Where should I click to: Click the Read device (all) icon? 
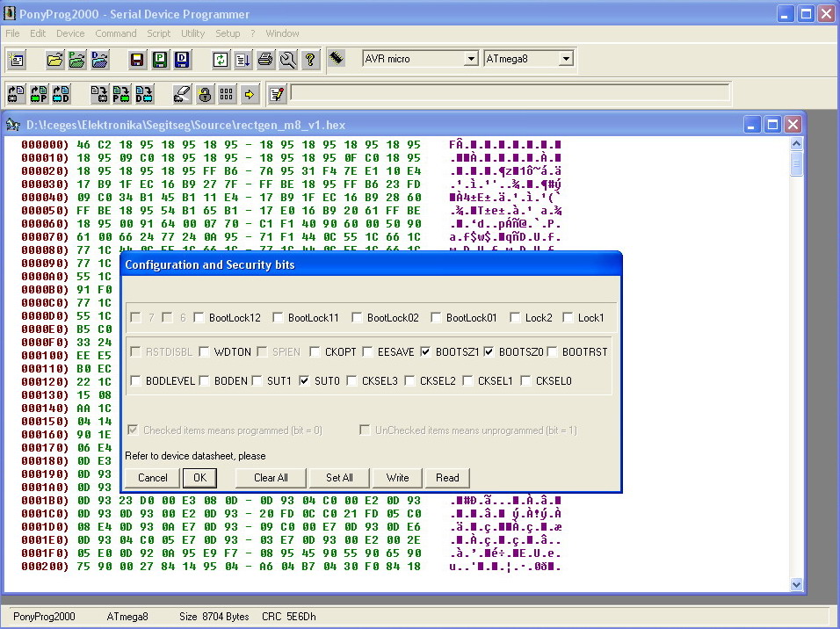[16, 94]
